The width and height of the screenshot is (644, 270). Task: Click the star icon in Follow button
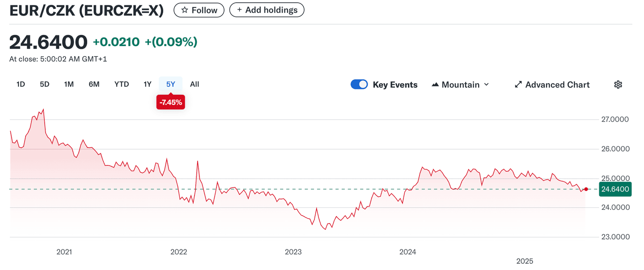click(x=184, y=10)
